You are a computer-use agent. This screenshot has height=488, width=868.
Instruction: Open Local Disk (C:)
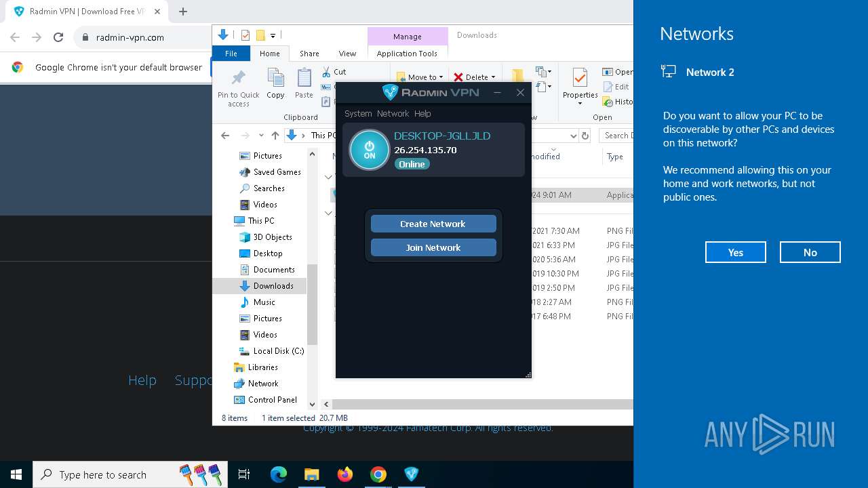[x=278, y=351]
